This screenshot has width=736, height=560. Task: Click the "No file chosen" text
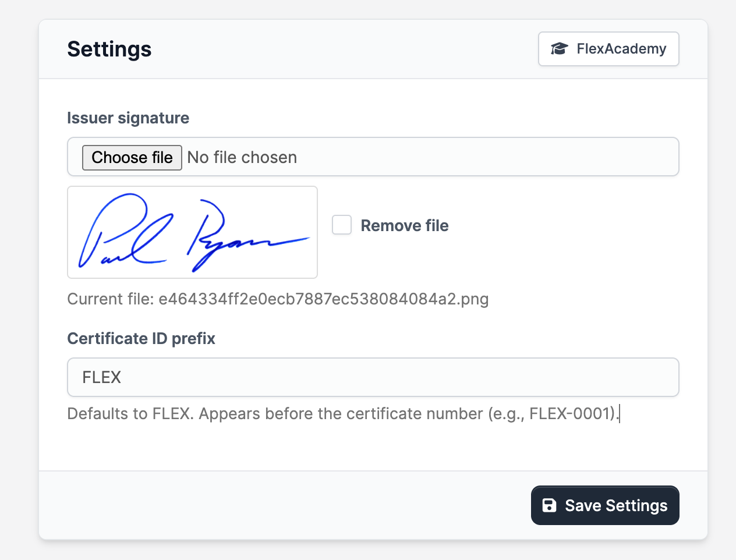[x=242, y=157]
